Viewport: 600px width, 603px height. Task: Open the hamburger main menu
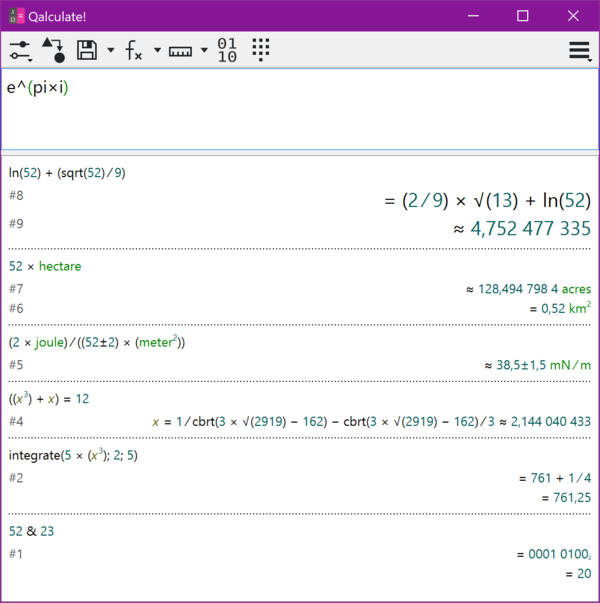point(579,51)
